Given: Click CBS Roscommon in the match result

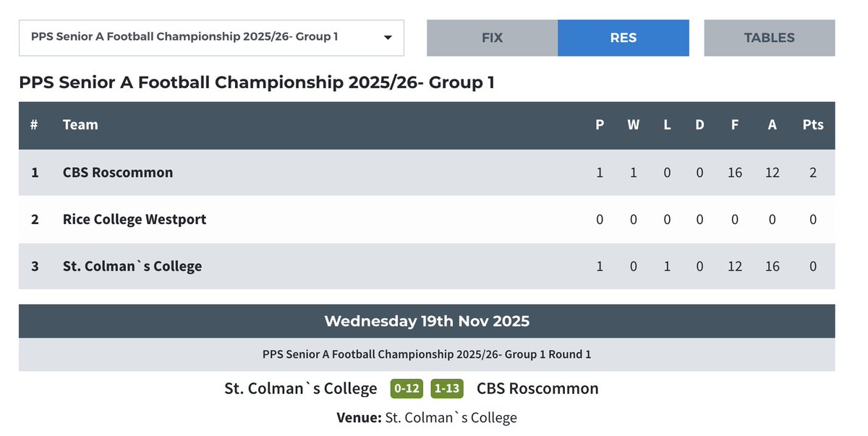Looking at the screenshot, I should 537,389.
